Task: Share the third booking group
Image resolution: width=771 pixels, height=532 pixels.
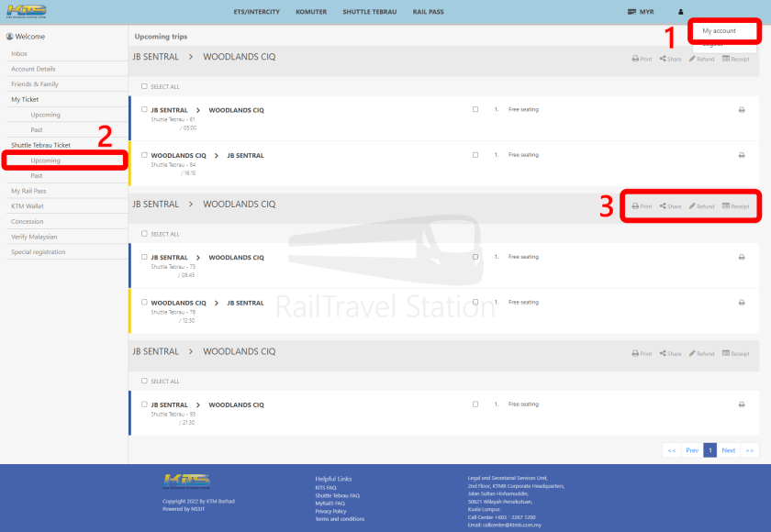Action: [671, 354]
